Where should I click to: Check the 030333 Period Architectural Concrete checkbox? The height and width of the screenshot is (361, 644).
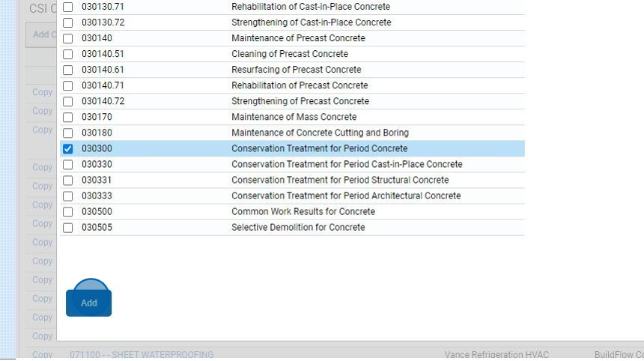[x=67, y=196]
